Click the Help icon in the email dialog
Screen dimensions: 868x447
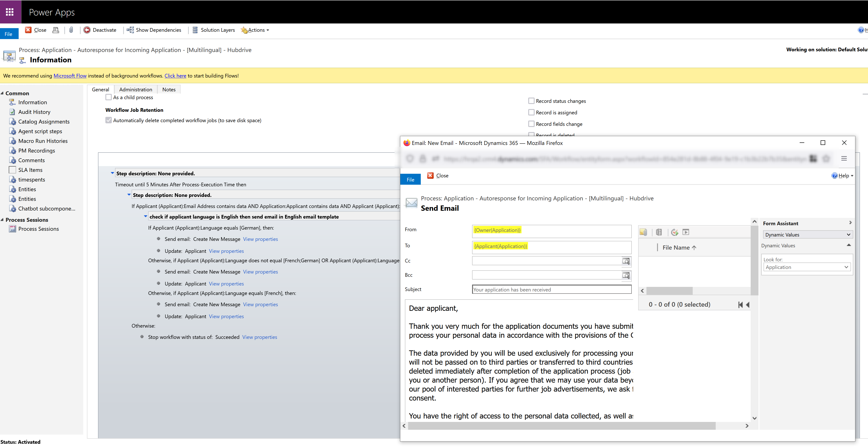(x=835, y=176)
